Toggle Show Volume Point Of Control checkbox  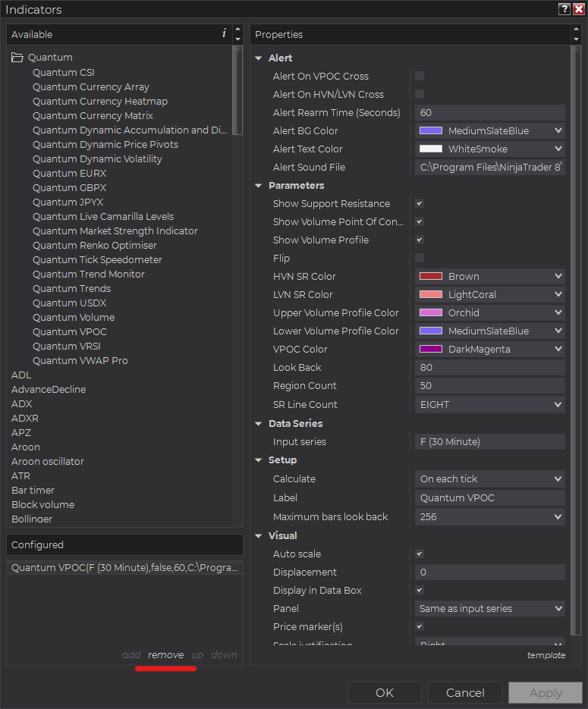click(420, 221)
